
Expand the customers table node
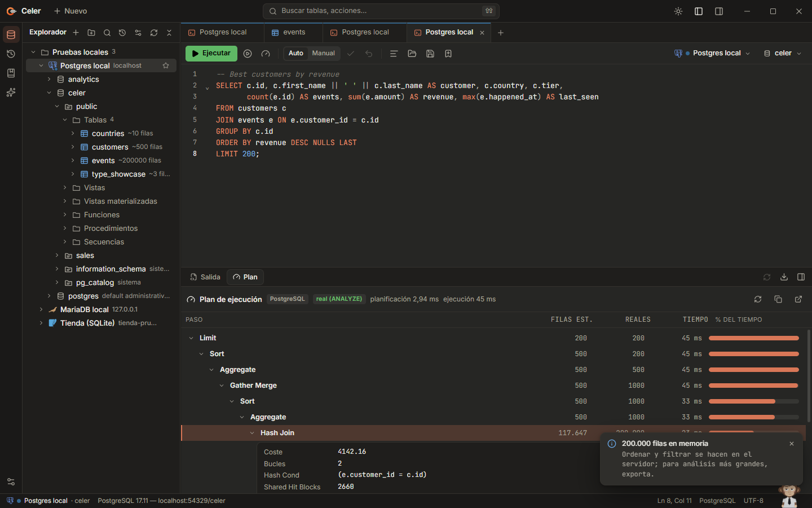[73, 147]
